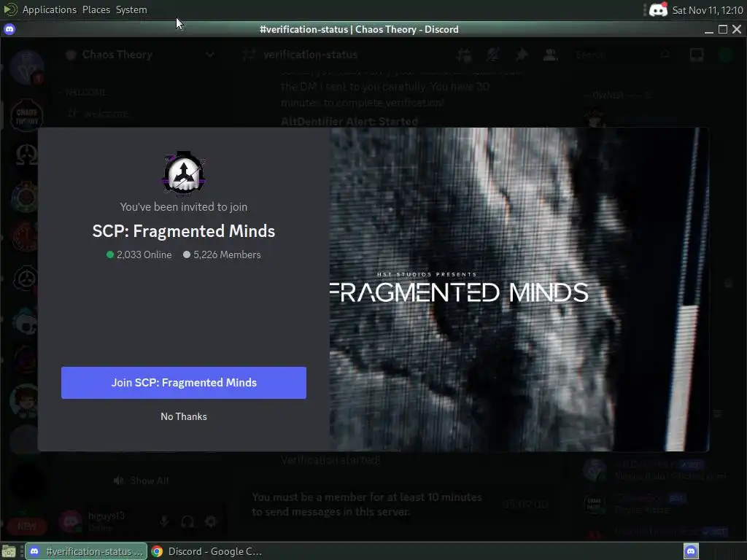Open User Settings gear icon
This screenshot has height=560, width=747.
click(211, 521)
